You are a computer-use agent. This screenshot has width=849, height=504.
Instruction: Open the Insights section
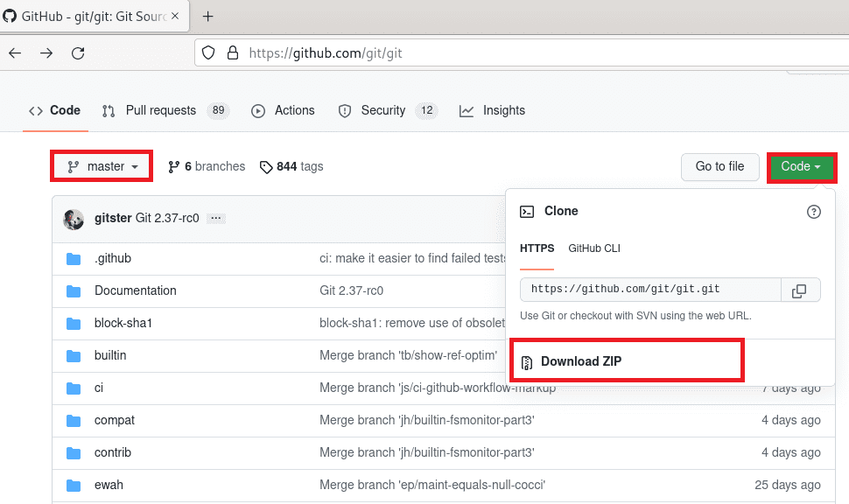click(503, 110)
